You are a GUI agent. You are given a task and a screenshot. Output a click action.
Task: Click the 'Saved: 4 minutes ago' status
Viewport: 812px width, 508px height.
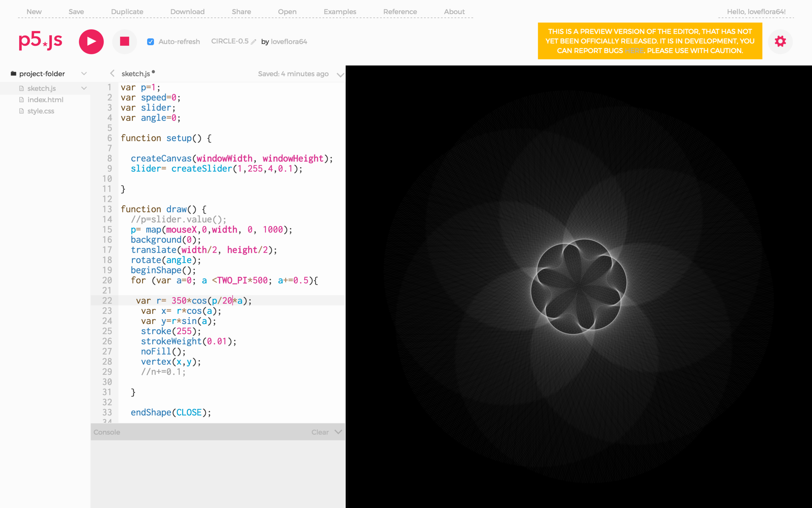point(293,74)
